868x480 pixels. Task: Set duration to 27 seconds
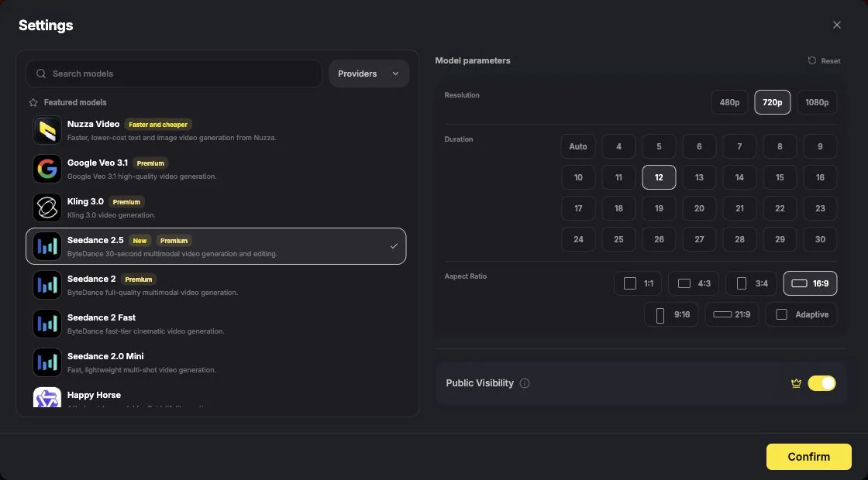699,239
